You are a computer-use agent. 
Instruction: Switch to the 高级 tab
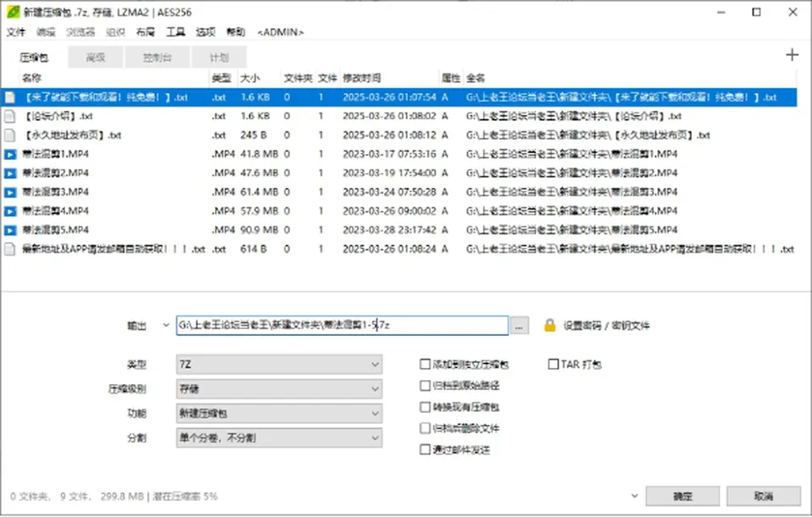(x=96, y=57)
